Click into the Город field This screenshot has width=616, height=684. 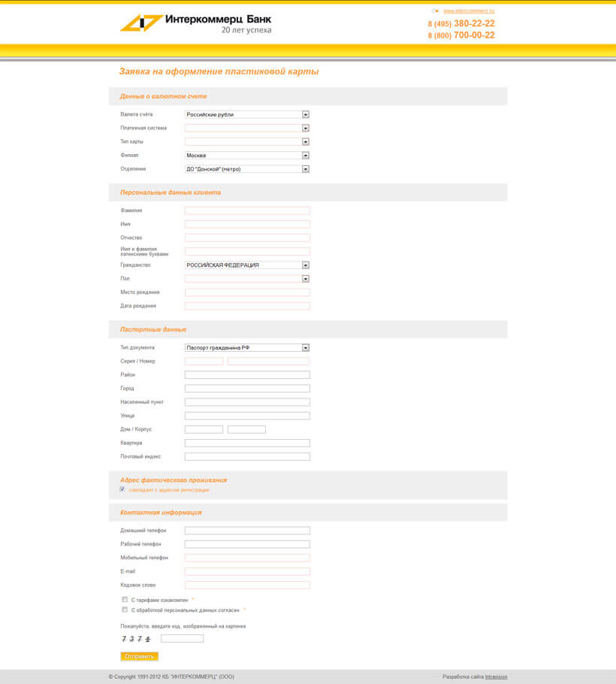[x=247, y=389]
